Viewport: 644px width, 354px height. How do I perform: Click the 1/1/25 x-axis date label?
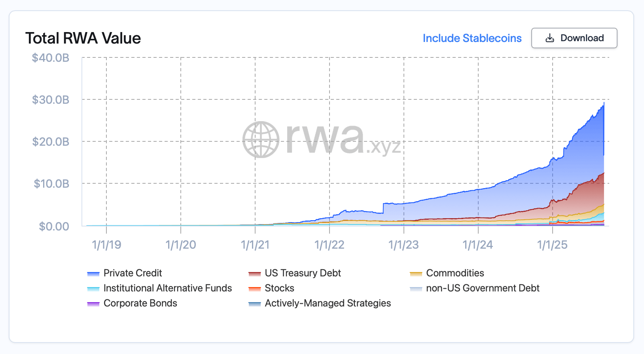552,245
